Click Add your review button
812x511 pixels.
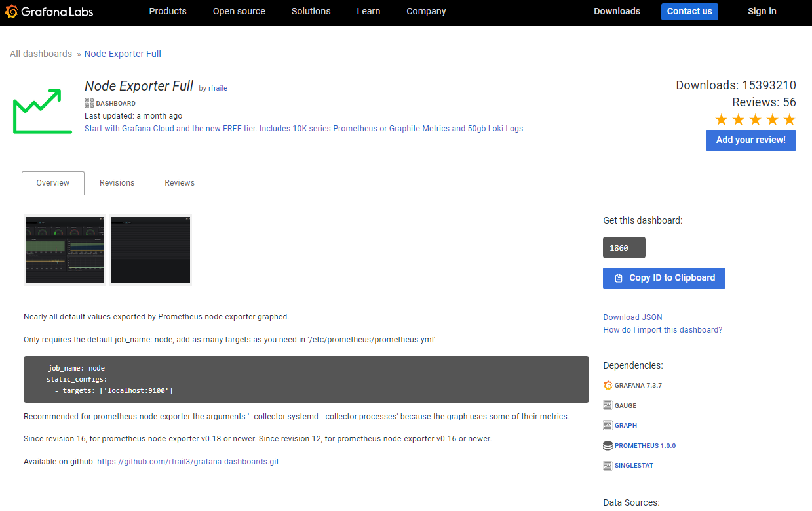[x=750, y=140]
